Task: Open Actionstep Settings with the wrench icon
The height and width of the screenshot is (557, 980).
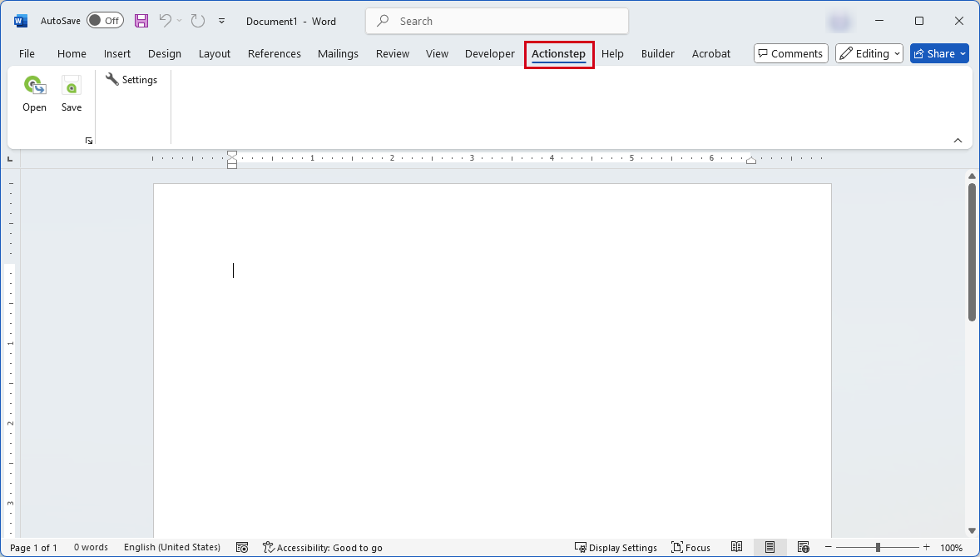Action: click(x=132, y=79)
